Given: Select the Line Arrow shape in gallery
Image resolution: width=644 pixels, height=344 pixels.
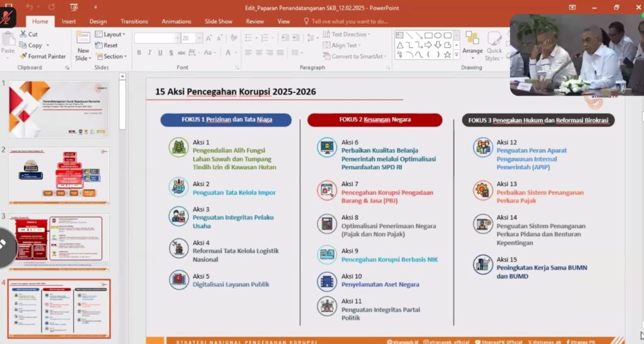Looking at the screenshot, I should click(418, 35).
